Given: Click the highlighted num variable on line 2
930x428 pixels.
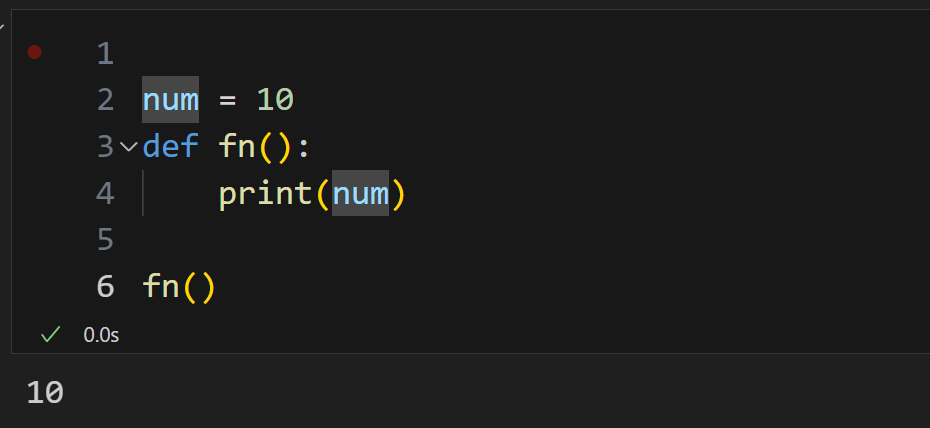Looking at the screenshot, I should [x=170, y=100].
